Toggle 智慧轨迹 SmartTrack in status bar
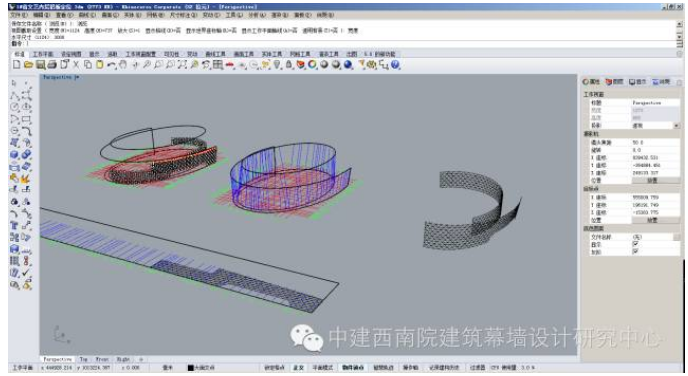Image resolution: width=688 pixels, height=376 pixels. click(x=383, y=368)
